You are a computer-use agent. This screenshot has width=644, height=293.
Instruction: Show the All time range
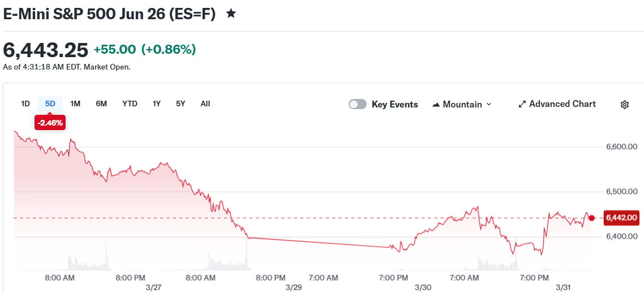[x=205, y=104]
